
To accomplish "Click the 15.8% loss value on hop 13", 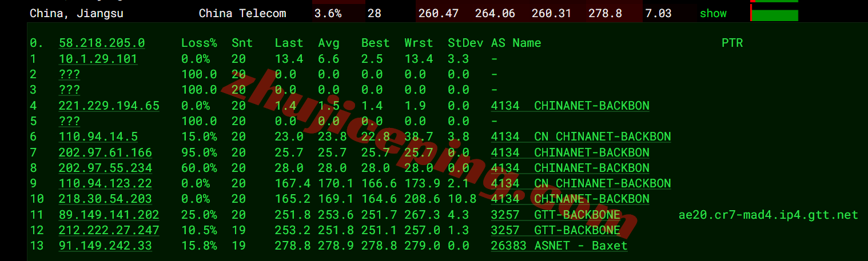I will 199,246.
